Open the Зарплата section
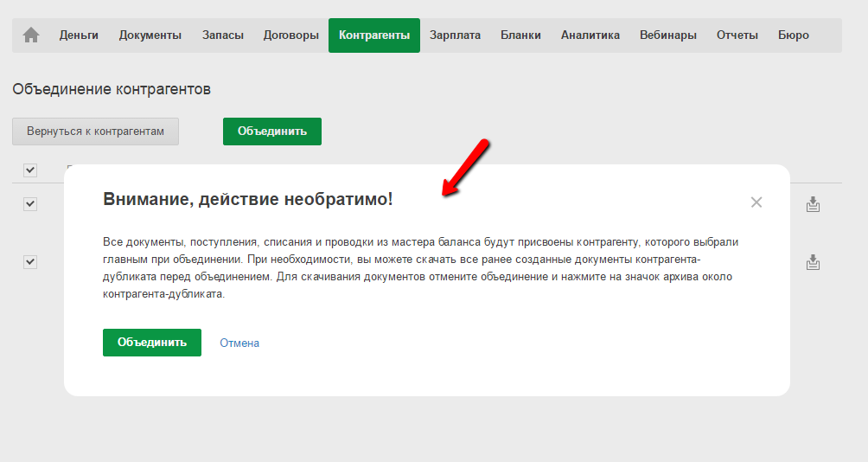The image size is (868, 462). [455, 35]
